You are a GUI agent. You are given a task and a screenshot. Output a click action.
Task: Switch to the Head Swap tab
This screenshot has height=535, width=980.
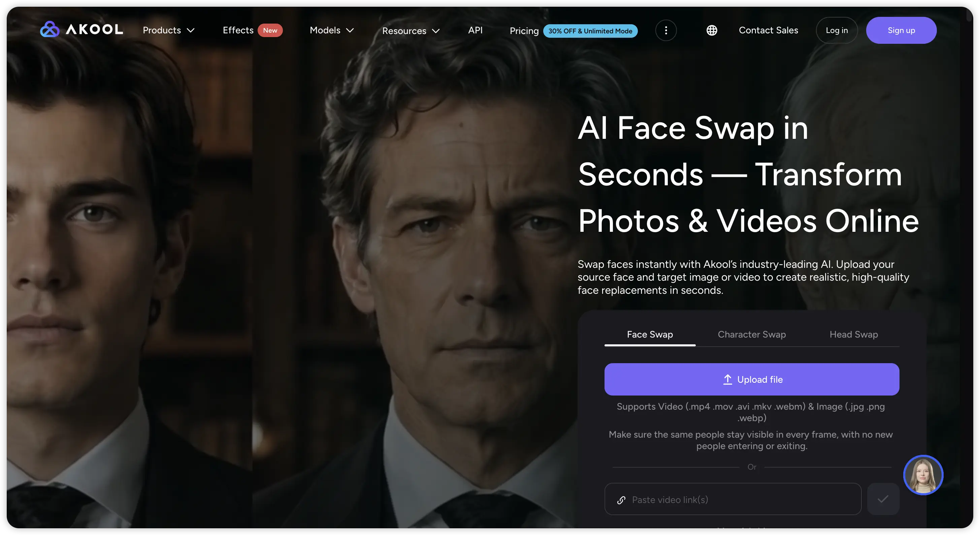tap(854, 334)
